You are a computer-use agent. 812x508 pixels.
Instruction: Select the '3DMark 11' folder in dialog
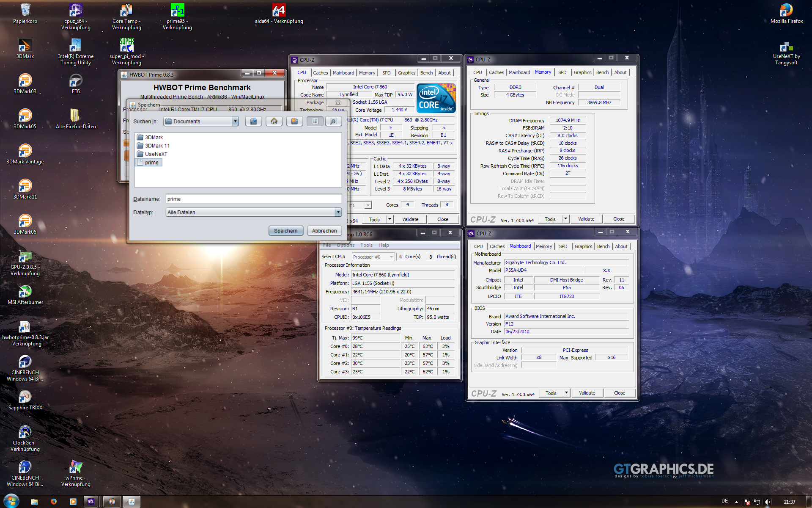coord(153,146)
